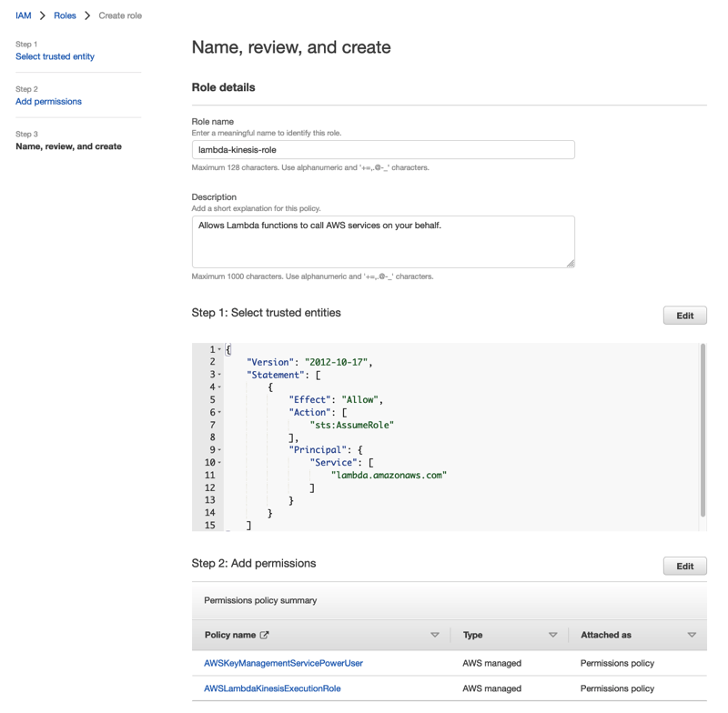Return to the Add permissions step
This screenshot has height=713, width=728.
[48, 101]
